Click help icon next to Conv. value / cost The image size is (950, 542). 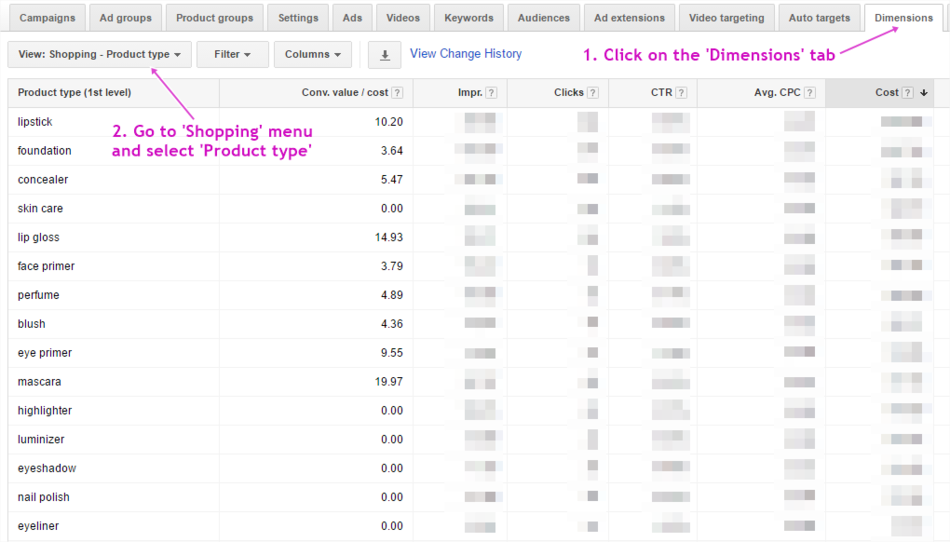[397, 93]
